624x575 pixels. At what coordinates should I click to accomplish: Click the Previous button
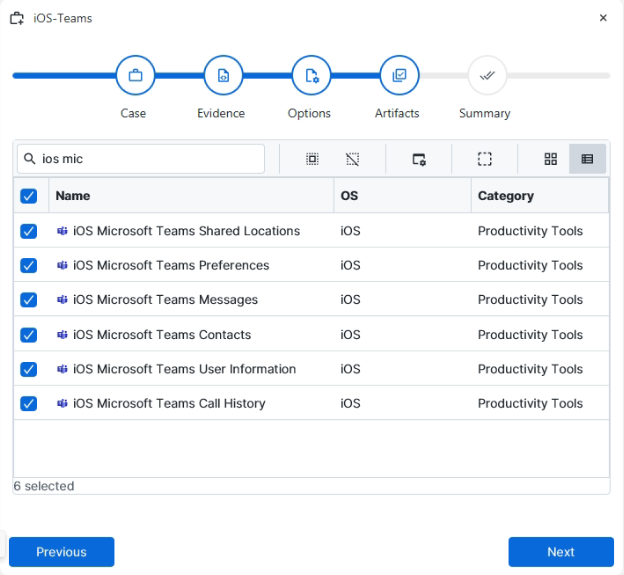(62, 552)
